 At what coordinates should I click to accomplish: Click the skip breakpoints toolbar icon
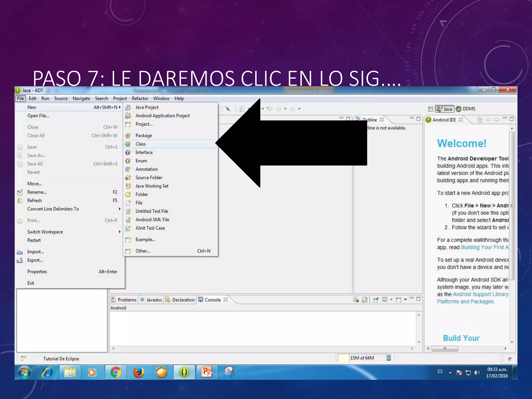(x=228, y=109)
